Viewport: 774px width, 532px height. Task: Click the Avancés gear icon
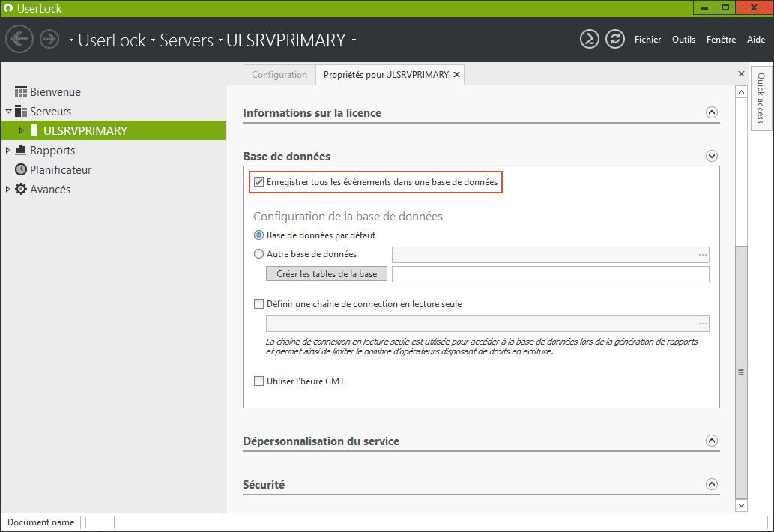(x=21, y=189)
